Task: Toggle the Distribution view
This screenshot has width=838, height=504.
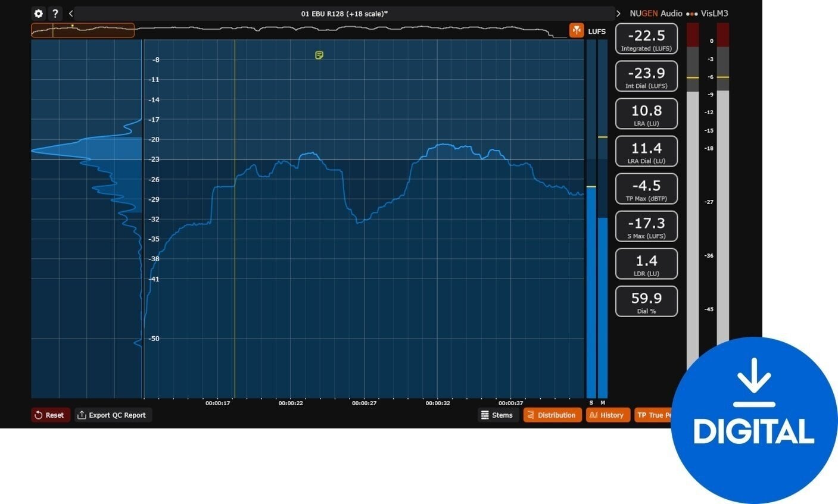Action: [552, 415]
